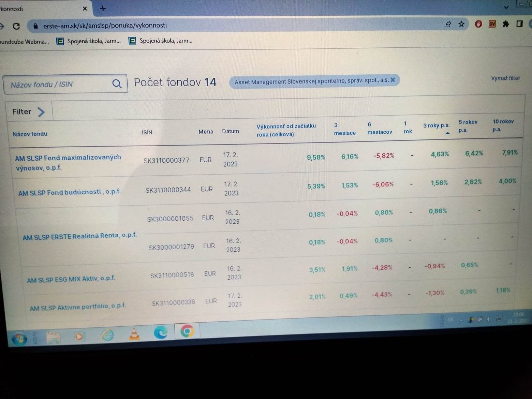Select ISIN SK3110000336 cell
This screenshot has width=532, height=399.
click(x=173, y=302)
